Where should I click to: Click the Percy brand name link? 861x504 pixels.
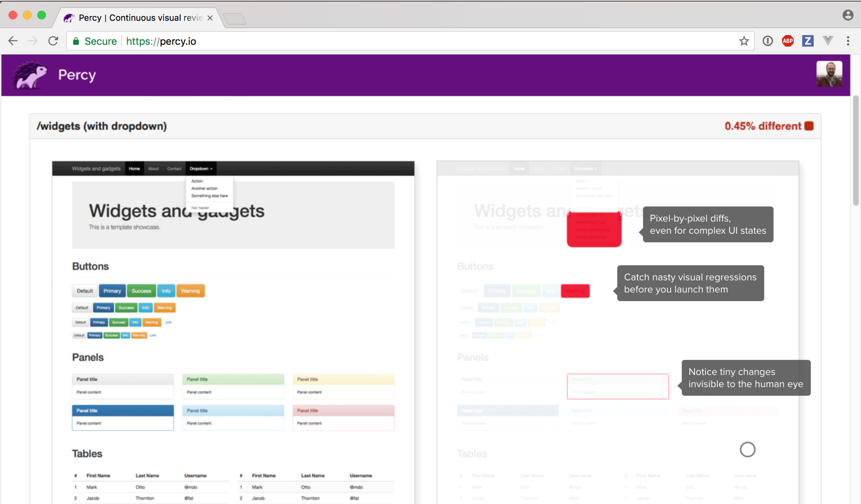(77, 75)
